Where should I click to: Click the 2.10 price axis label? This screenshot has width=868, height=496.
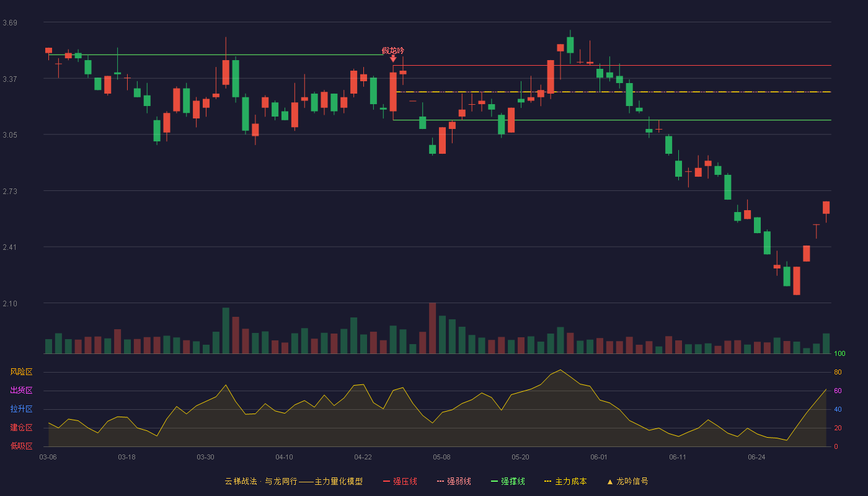click(x=10, y=304)
